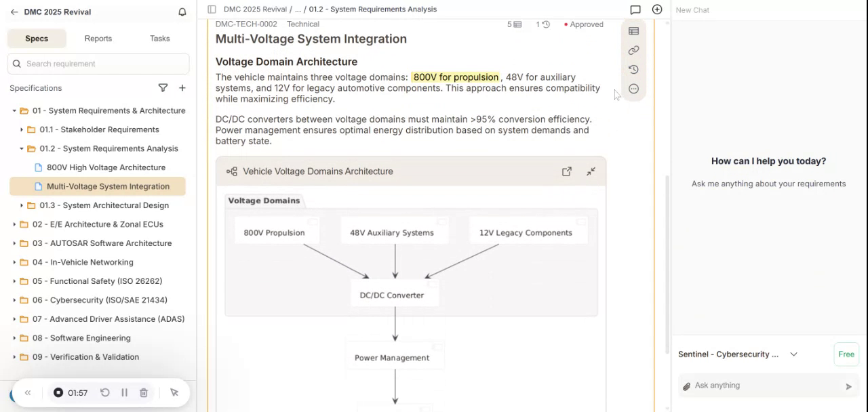Switch to the Tasks tab
Viewport: 868px width, 412px height.
point(159,39)
